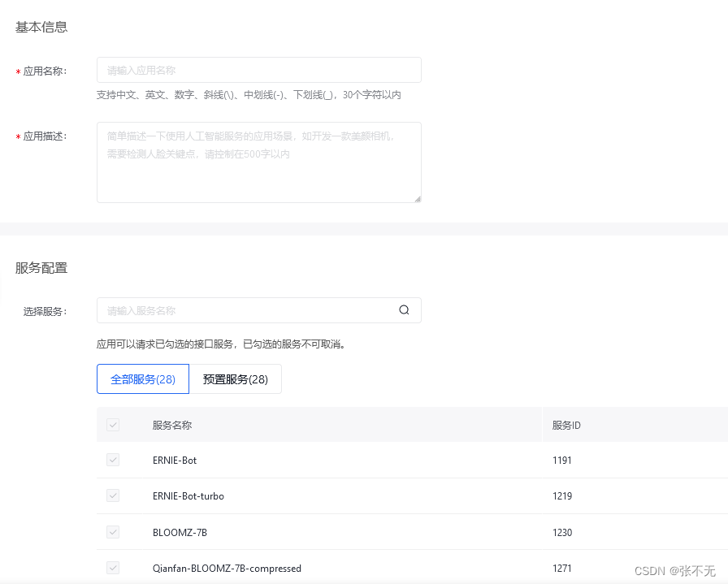This screenshot has width=728, height=584.
Task: Click the 服务配置 section heading
Action: click(x=41, y=268)
